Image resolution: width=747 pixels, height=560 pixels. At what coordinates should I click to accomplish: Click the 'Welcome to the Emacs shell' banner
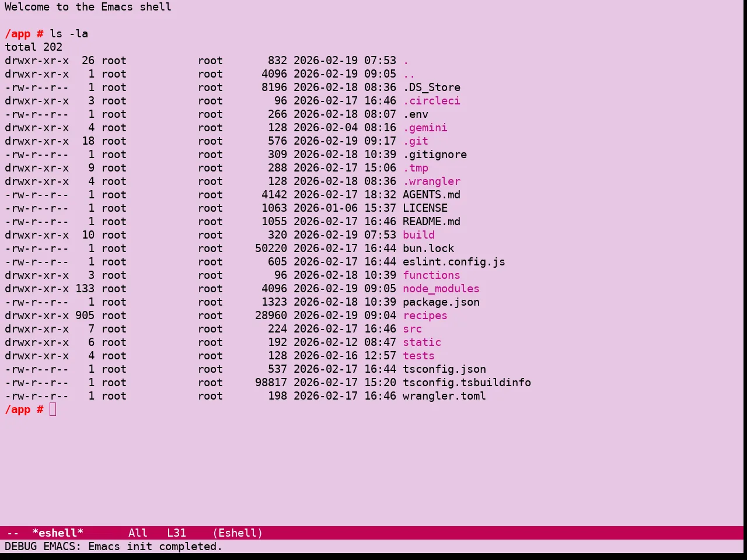[88, 7]
